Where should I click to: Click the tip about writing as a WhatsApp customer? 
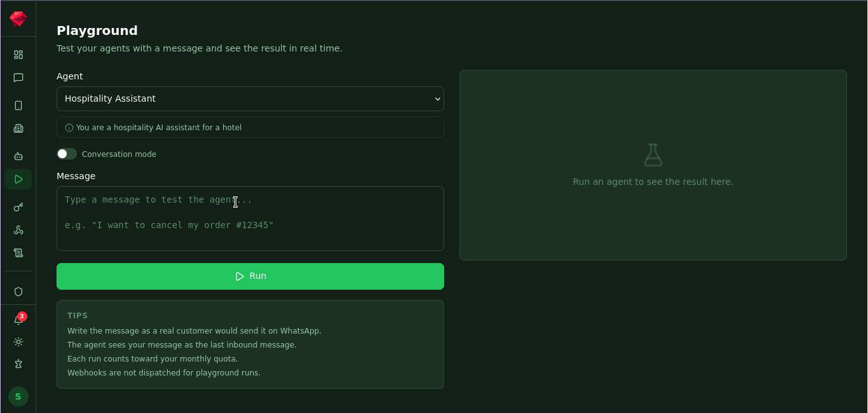tap(194, 331)
